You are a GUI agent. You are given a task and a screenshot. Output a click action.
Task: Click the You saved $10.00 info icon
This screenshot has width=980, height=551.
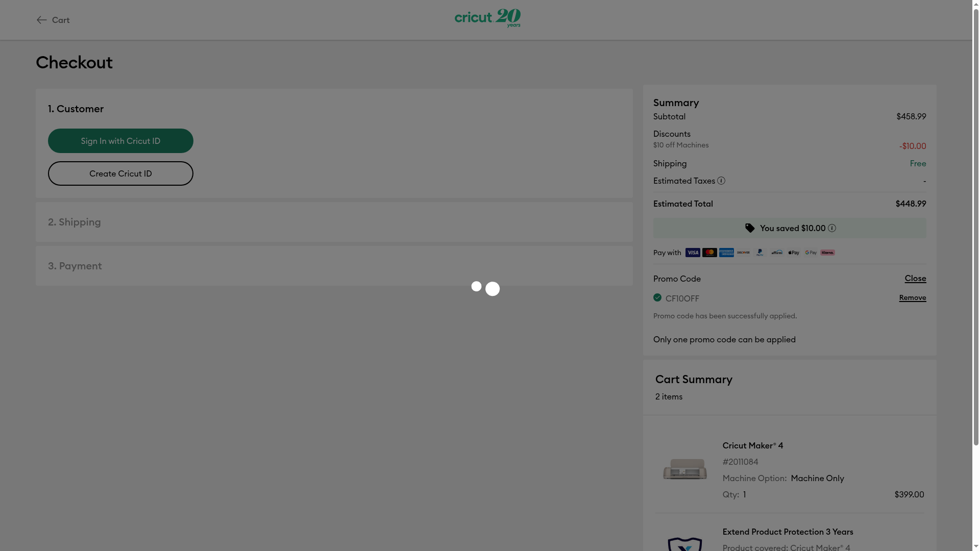click(x=832, y=228)
